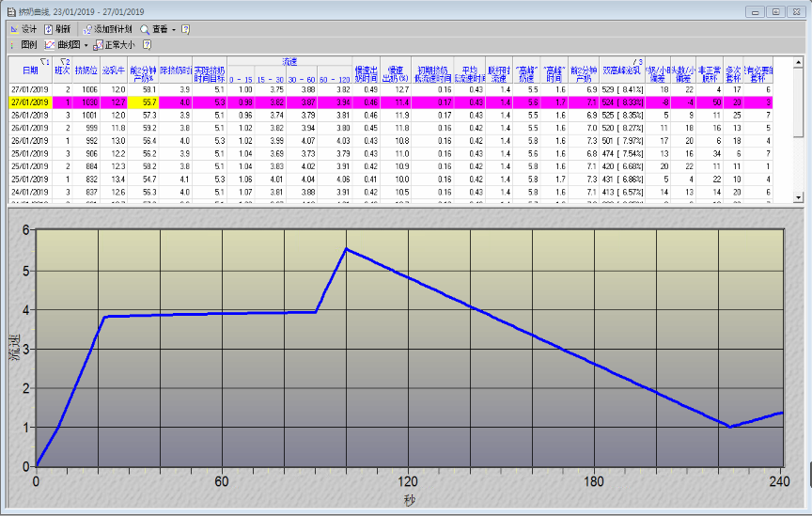Open help icon on the top toolbar
The height and width of the screenshot is (516, 812).
click(185, 29)
